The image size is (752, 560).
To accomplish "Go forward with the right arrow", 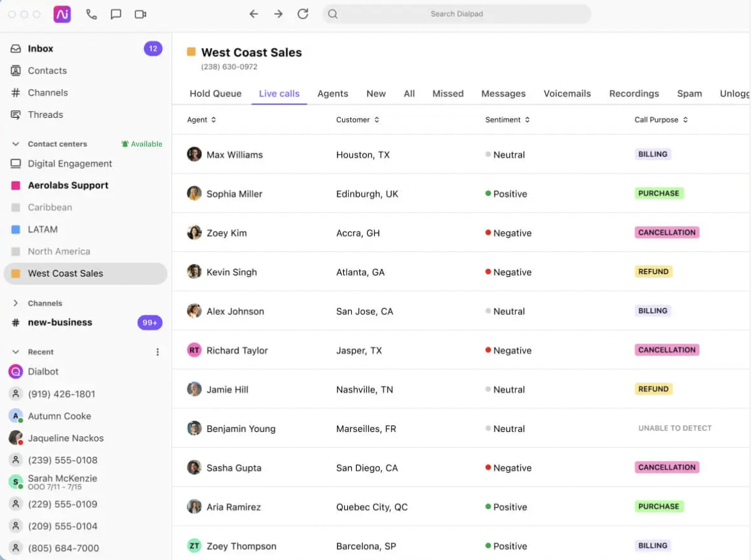I will 278,14.
